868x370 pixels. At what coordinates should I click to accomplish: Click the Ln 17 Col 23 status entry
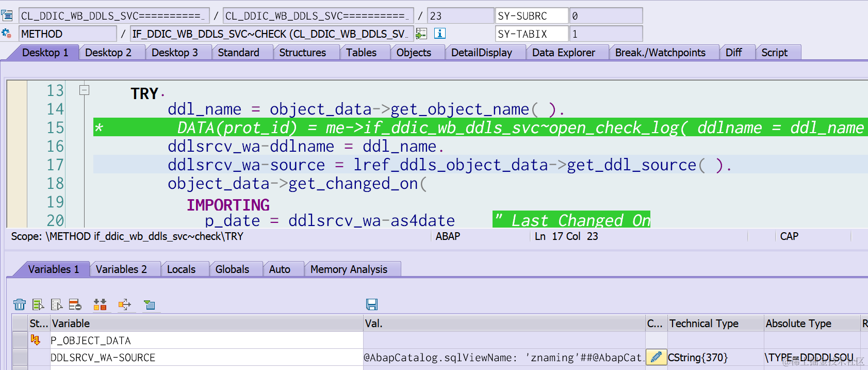566,236
